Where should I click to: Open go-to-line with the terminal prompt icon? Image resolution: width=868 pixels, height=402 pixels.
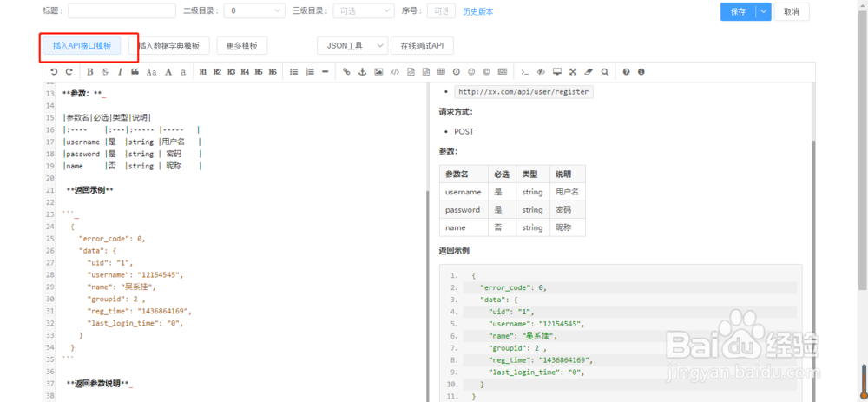click(525, 71)
